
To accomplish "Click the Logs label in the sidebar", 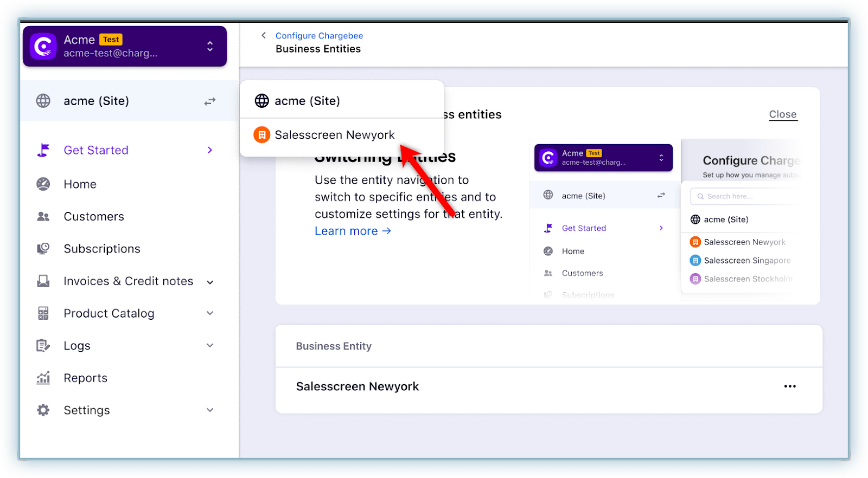I will (77, 346).
